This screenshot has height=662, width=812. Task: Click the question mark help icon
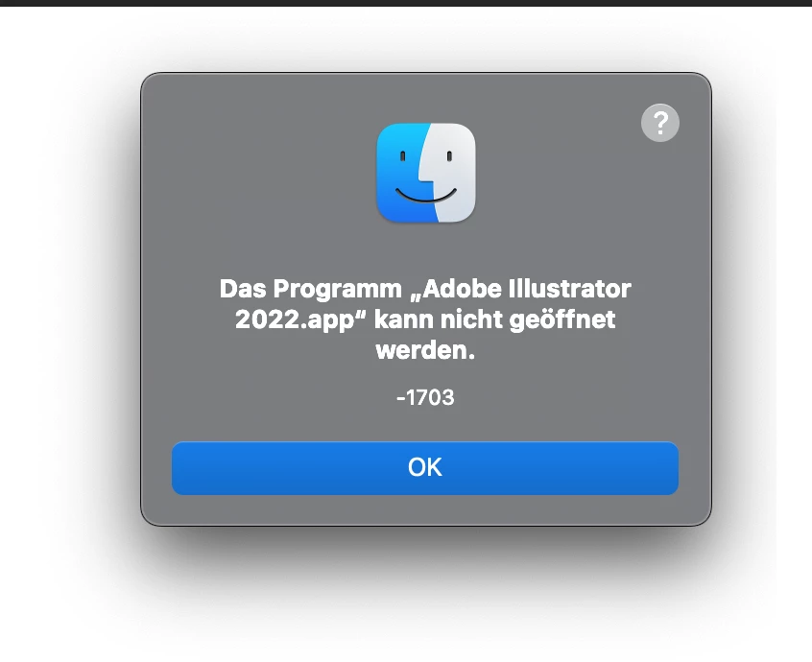point(660,123)
